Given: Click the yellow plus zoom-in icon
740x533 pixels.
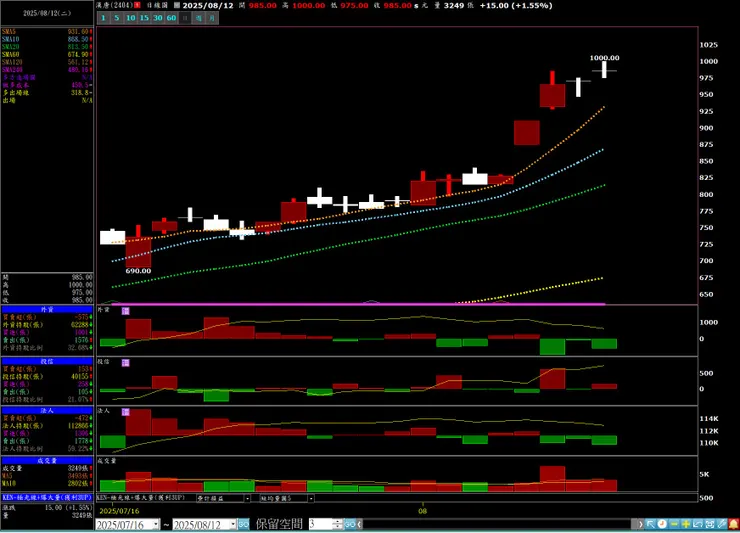Looking at the screenshot, I should click(x=686, y=524).
